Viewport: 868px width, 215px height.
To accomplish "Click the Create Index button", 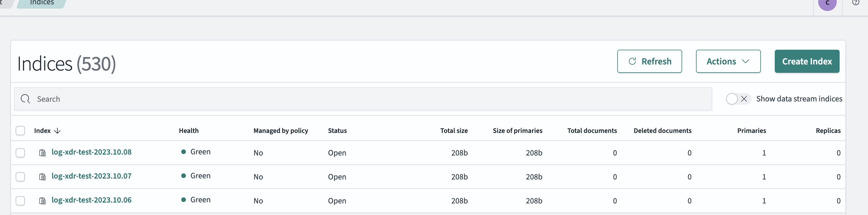I will pos(807,62).
